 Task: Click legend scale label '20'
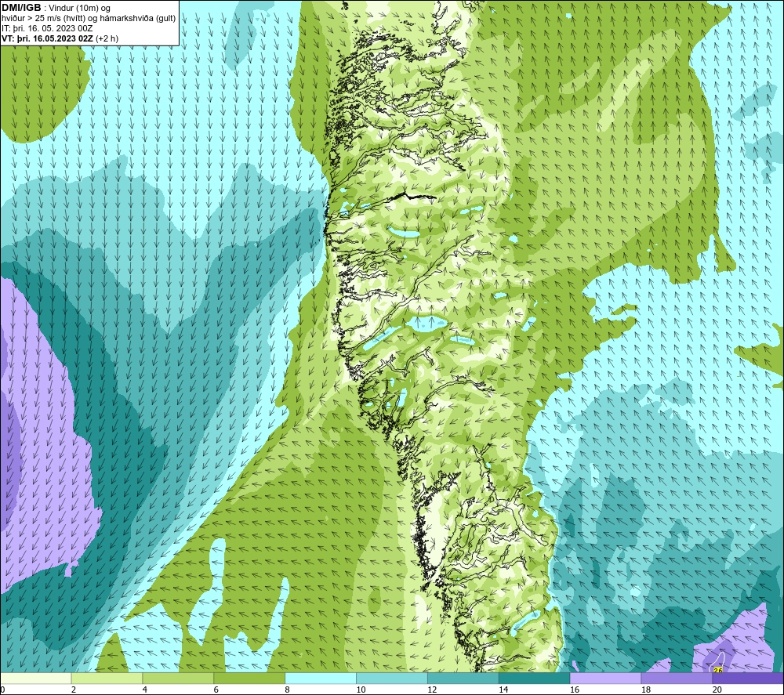point(717,690)
